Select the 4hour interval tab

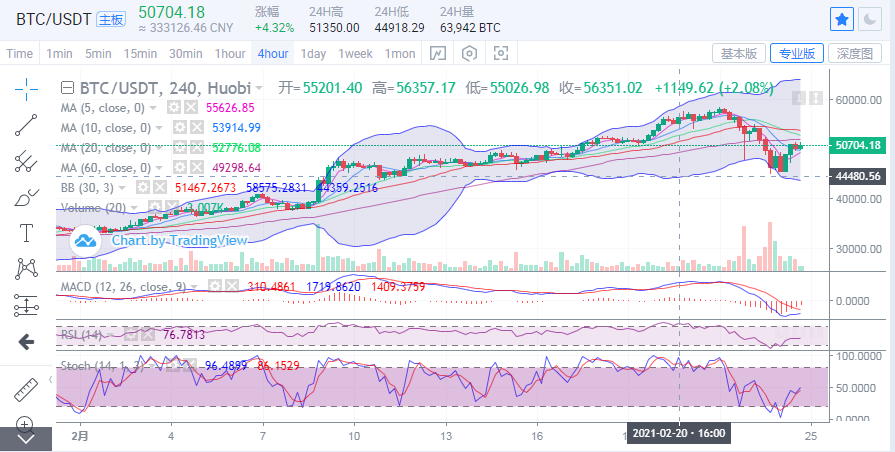tap(273, 54)
